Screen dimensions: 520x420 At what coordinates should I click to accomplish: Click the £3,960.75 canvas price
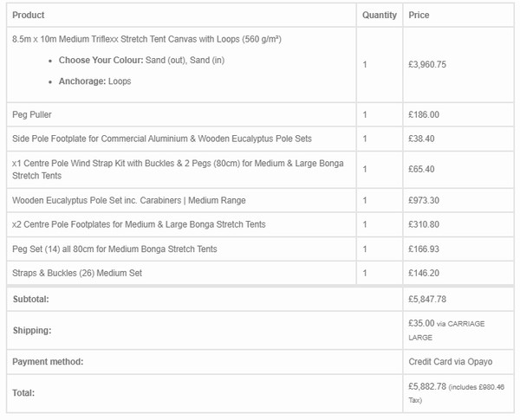[427, 64]
